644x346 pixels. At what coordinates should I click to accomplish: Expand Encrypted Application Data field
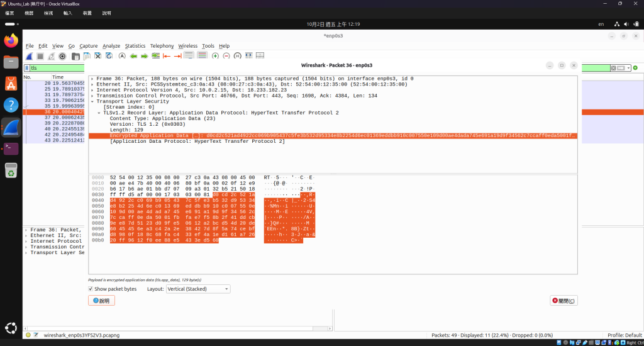(x=333, y=136)
